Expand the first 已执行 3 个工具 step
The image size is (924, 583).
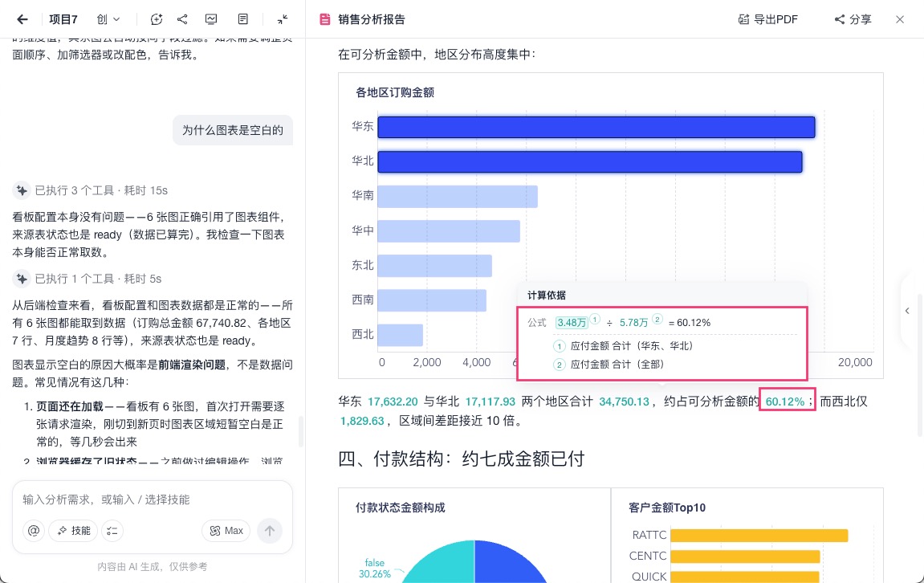90,190
